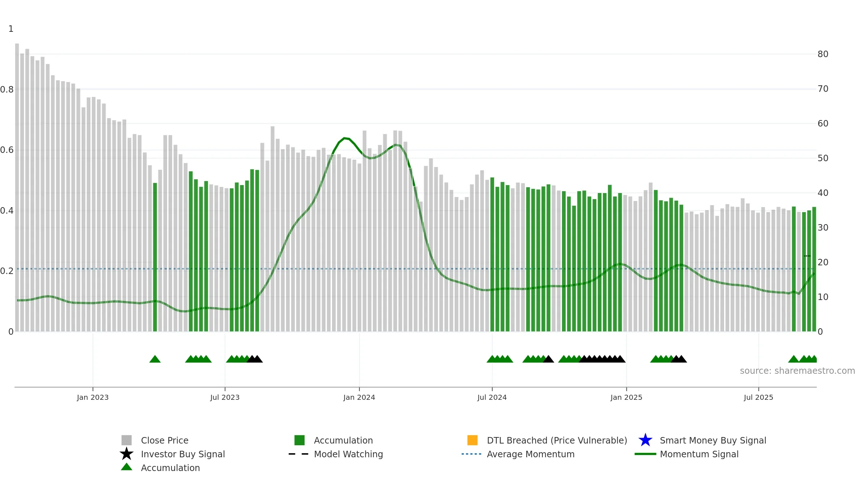The height and width of the screenshot is (488, 868).
Task: Click the blue Smart Money Buy Signal star
Action: click(x=645, y=440)
